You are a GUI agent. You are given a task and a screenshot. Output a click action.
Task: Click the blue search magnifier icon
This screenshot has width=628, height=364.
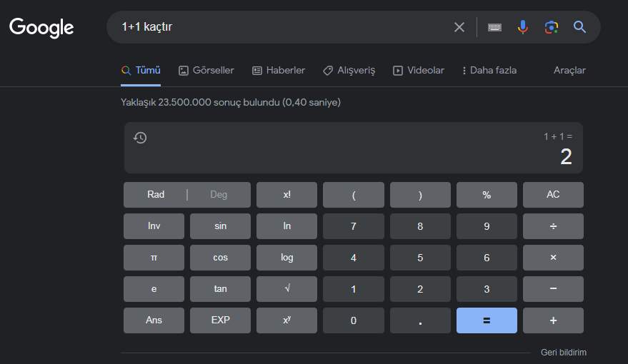pyautogui.click(x=579, y=27)
